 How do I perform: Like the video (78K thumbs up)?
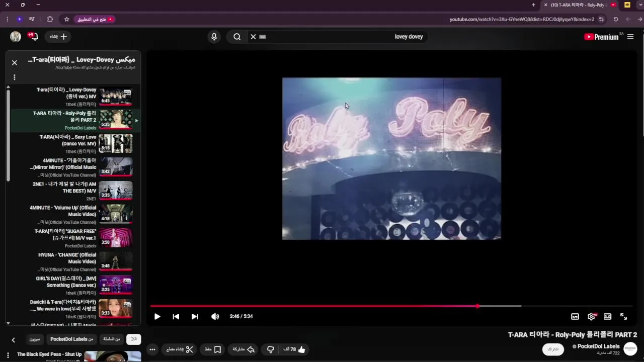coord(294,349)
